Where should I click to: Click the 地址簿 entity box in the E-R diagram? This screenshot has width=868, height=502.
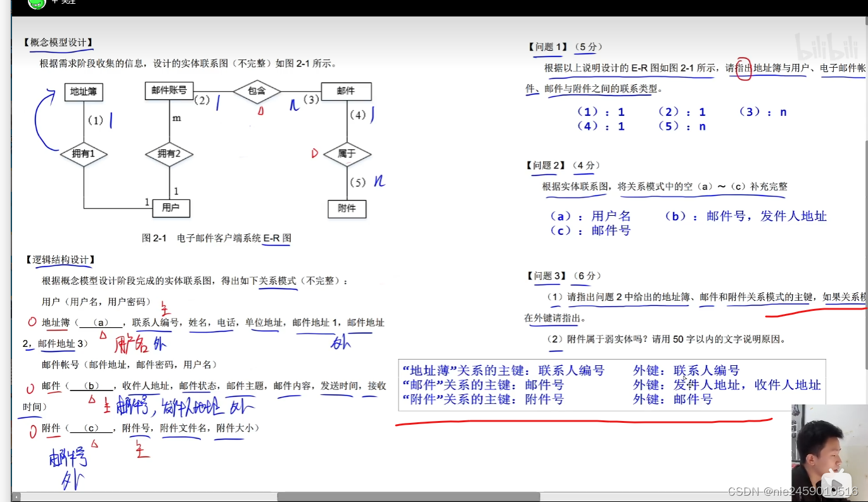pyautogui.click(x=84, y=92)
